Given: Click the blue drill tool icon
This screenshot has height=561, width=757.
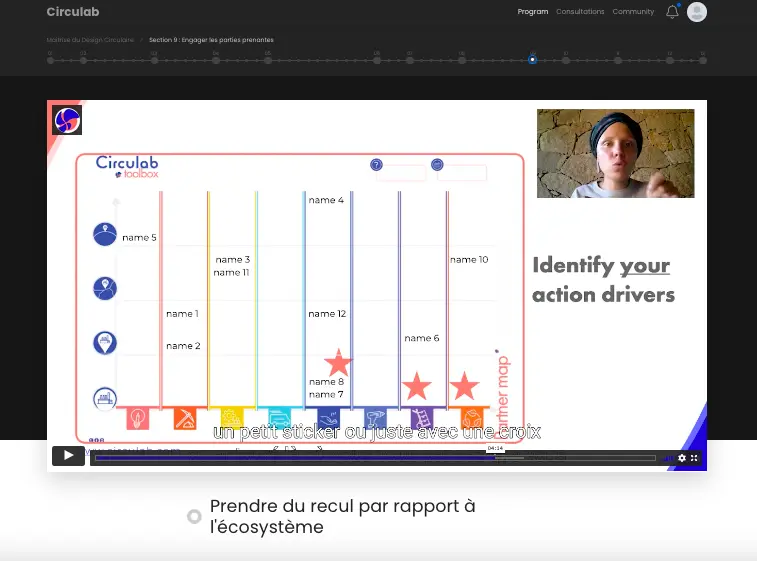Looking at the screenshot, I should [x=375, y=418].
